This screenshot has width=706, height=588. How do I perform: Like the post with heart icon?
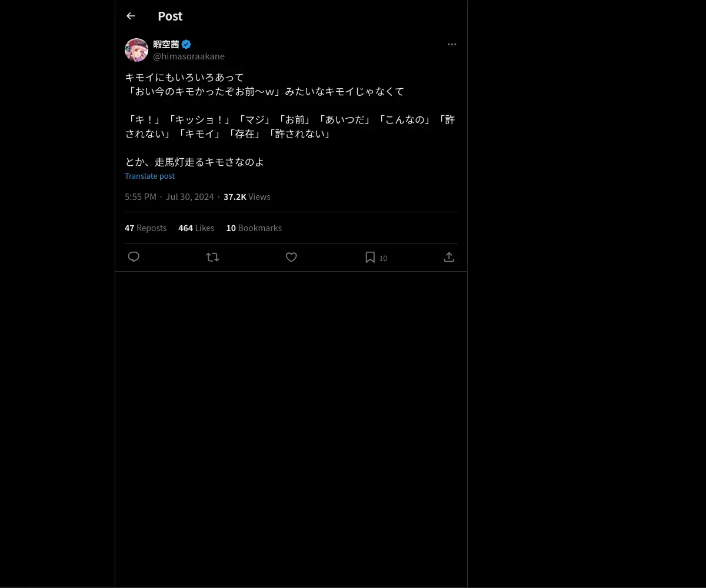click(291, 257)
